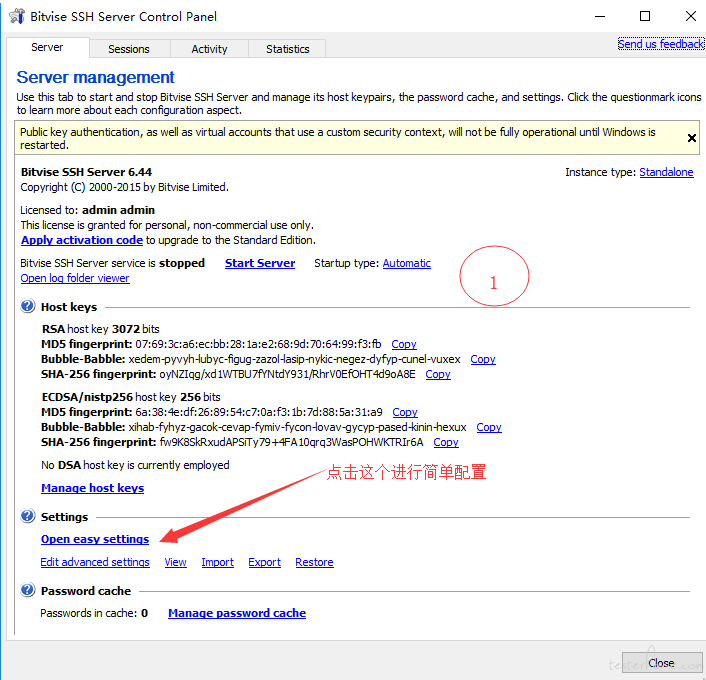Viewport: 706px width, 680px height.
Task: Click the Host keys help question mark icon
Action: (27, 306)
